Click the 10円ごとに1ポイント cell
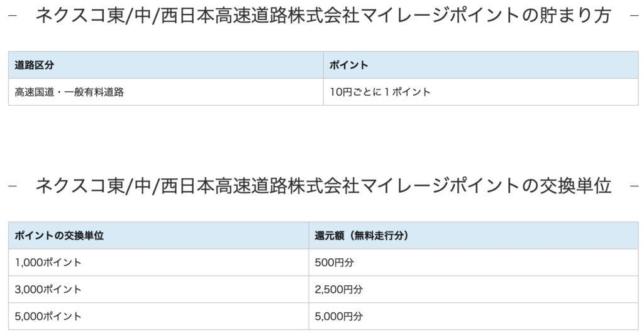The image size is (644, 335). coord(380,92)
